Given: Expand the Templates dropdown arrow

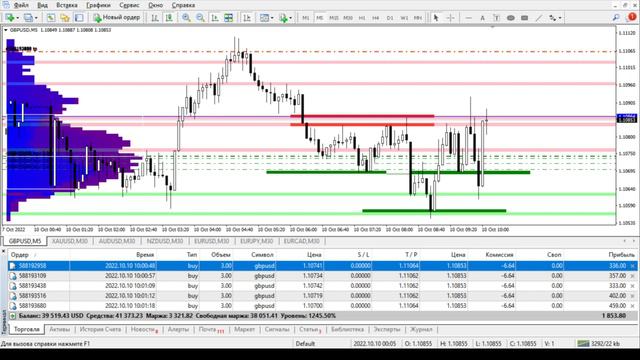Looking at the screenshot, I should coord(272,18).
